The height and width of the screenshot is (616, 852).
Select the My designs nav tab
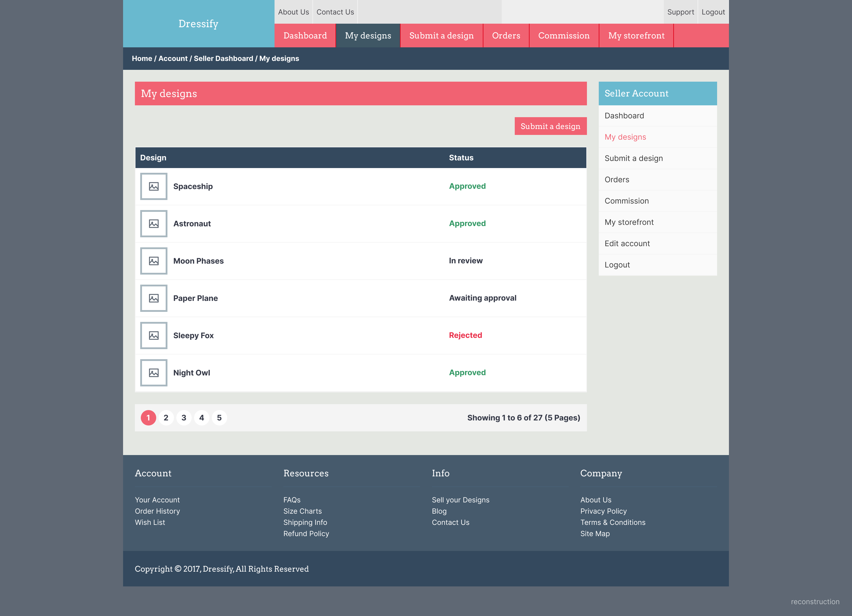[368, 36]
